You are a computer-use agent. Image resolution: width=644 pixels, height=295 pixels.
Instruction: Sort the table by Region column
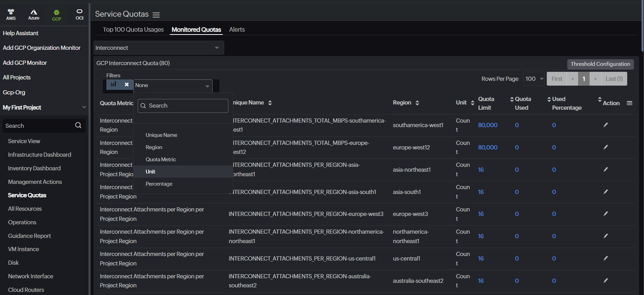coord(417,103)
